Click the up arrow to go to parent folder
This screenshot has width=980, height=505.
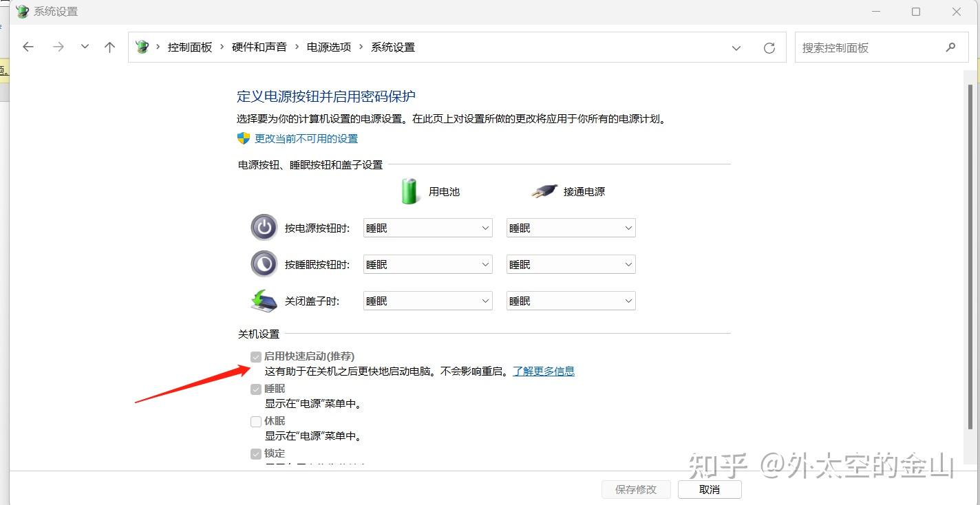pos(109,46)
